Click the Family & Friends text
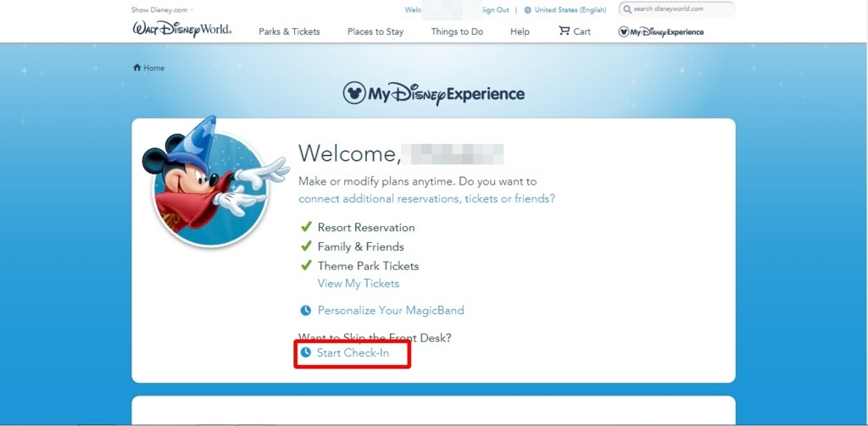Screen dimensions: 868x426 [361, 246]
